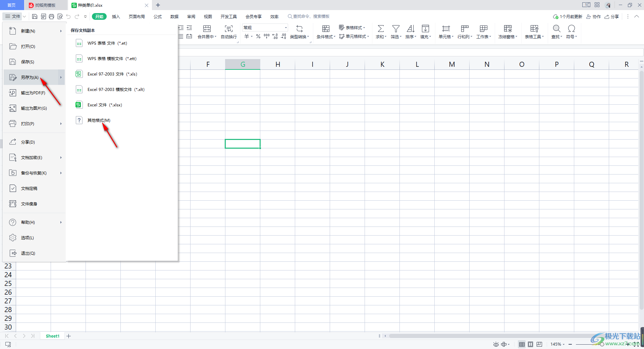Choose Exit in File menu

pos(34,253)
